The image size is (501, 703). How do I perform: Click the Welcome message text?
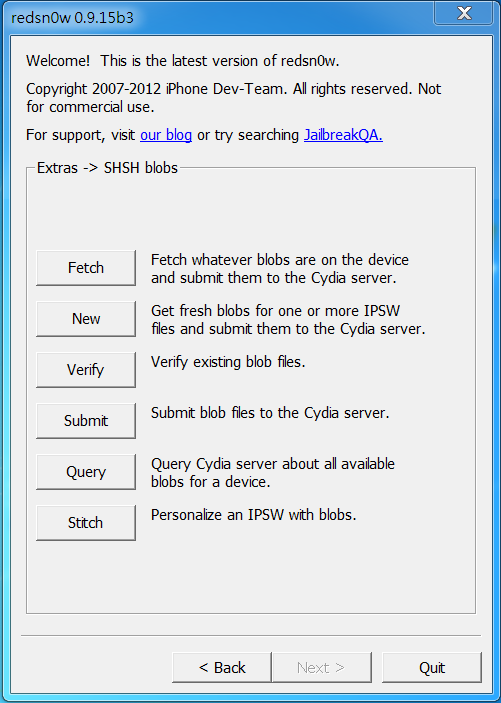click(183, 61)
